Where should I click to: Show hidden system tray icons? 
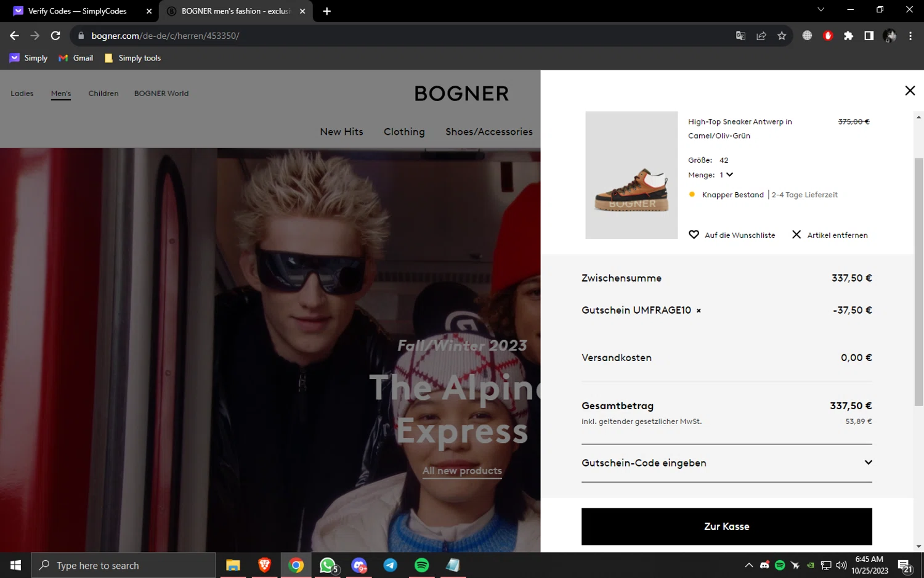click(749, 565)
